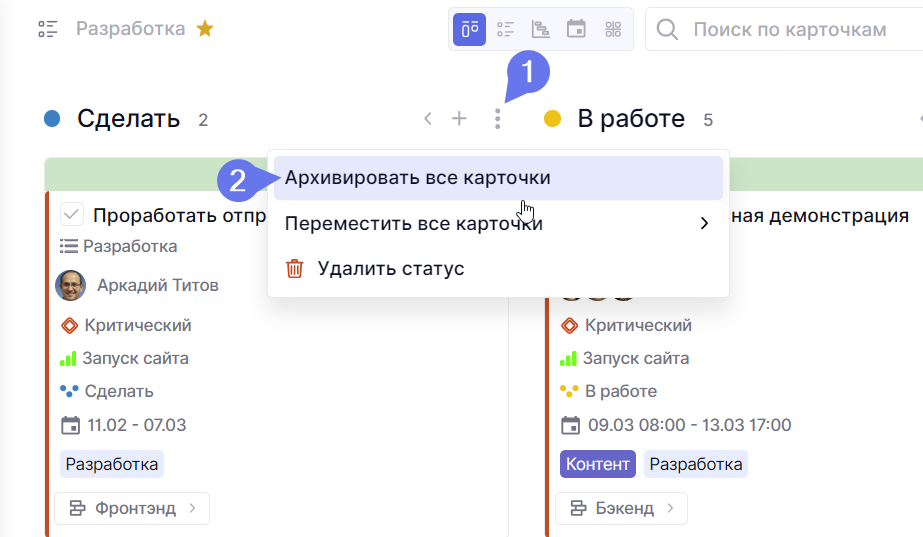Open the project list menu icon

point(48,29)
